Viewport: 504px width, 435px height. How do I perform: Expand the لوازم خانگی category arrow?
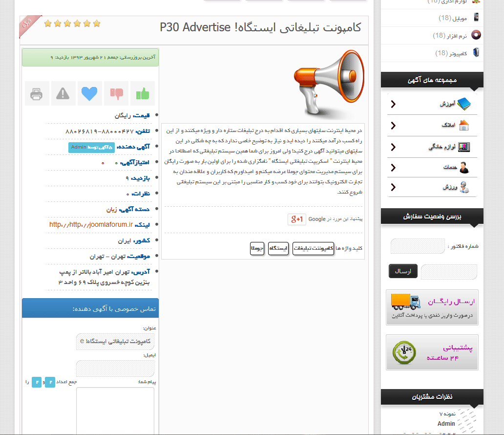[393, 147]
